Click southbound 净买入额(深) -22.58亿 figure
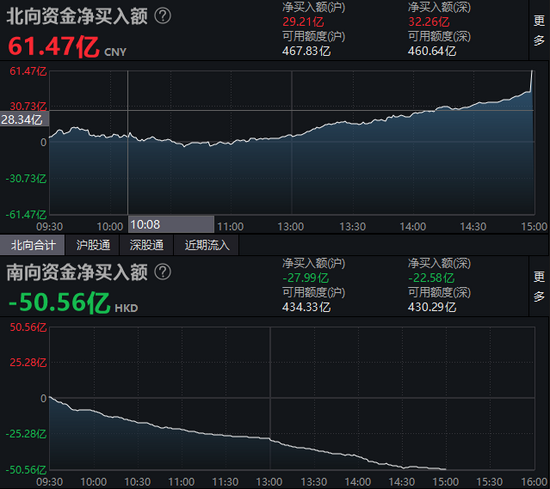Viewport: 550px width, 489px height. [x=431, y=278]
